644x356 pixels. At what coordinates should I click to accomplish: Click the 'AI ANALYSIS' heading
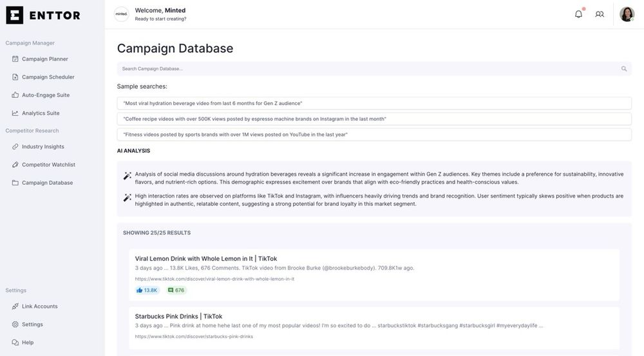coord(133,151)
